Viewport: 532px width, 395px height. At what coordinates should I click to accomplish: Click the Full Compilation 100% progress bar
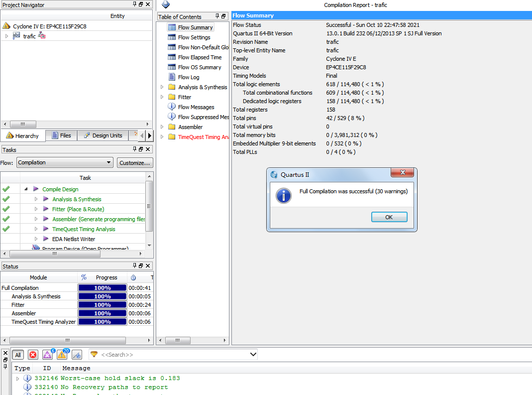[103, 288]
